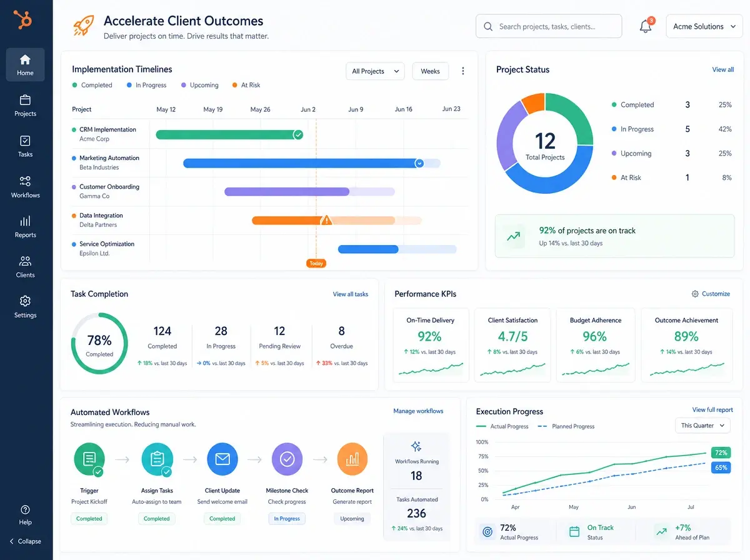Open Clients from the sidebar
This screenshot has height=560, width=750.
click(x=25, y=267)
